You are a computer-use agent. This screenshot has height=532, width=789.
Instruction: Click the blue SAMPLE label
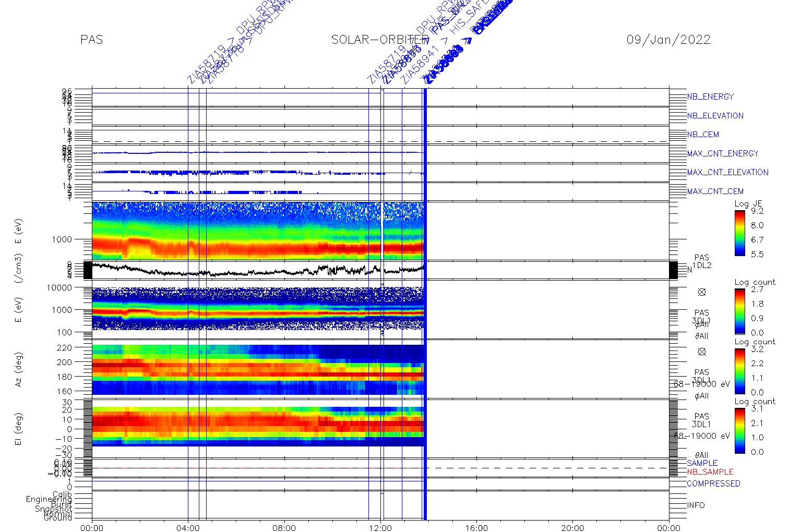[702, 463]
